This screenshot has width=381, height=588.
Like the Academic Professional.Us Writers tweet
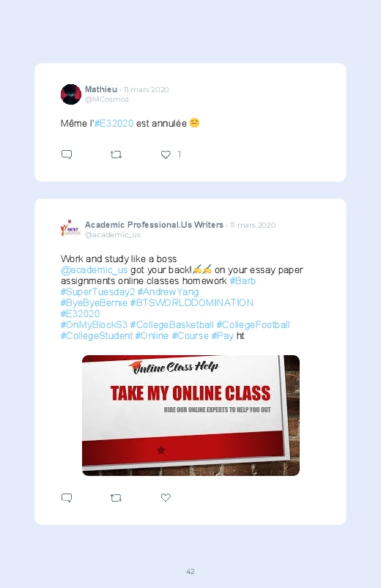[x=166, y=498]
